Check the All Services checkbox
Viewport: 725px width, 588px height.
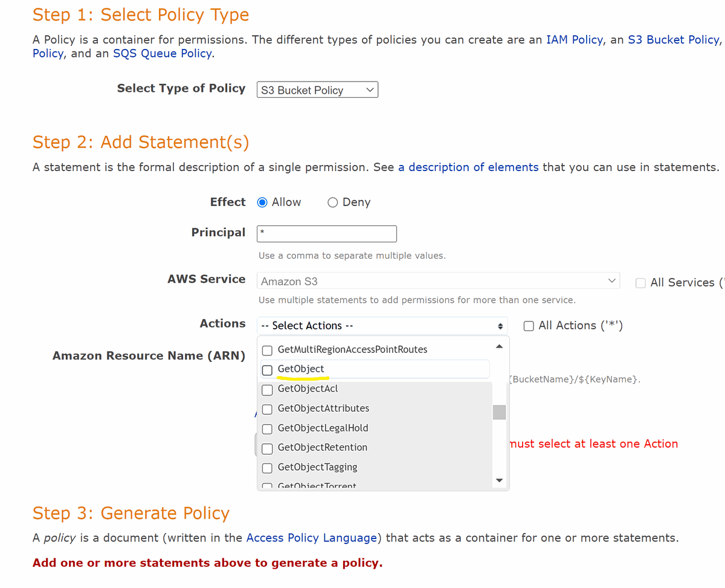click(641, 283)
